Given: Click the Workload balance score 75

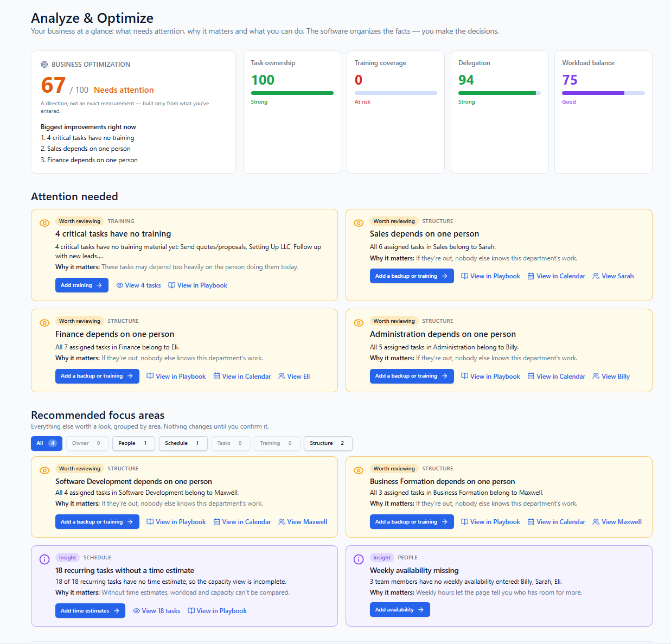Looking at the screenshot, I should coord(570,80).
